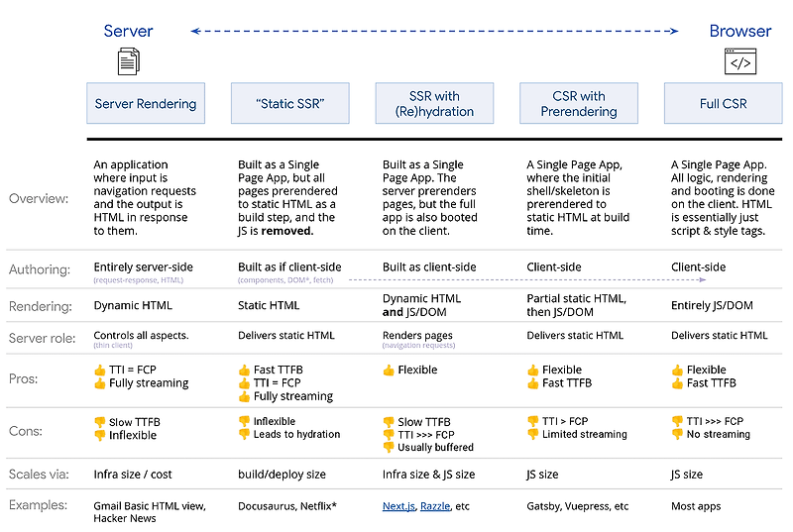Click the thumbs-down icon beside "Limited streaming"
The width and height of the screenshot is (793, 532).
pyautogui.click(x=534, y=434)
